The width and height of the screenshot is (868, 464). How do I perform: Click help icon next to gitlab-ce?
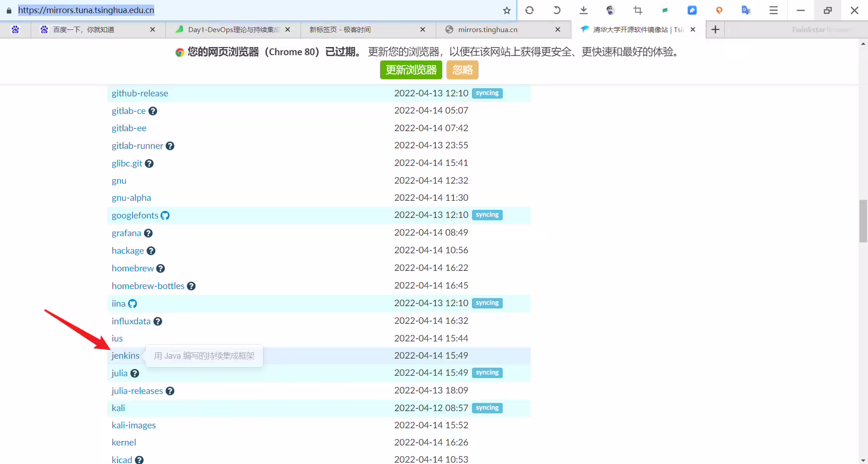coord(153,111)
